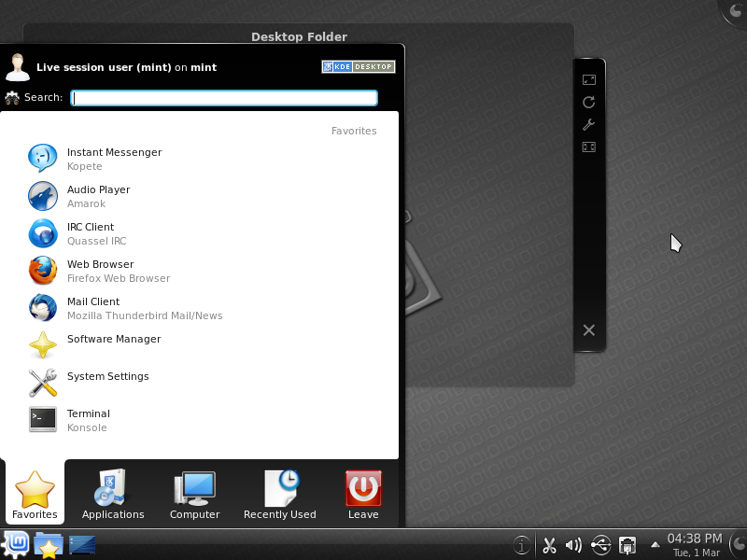The image size is (747, 560).
Task: Open System Settings
Action: point(106,376)
